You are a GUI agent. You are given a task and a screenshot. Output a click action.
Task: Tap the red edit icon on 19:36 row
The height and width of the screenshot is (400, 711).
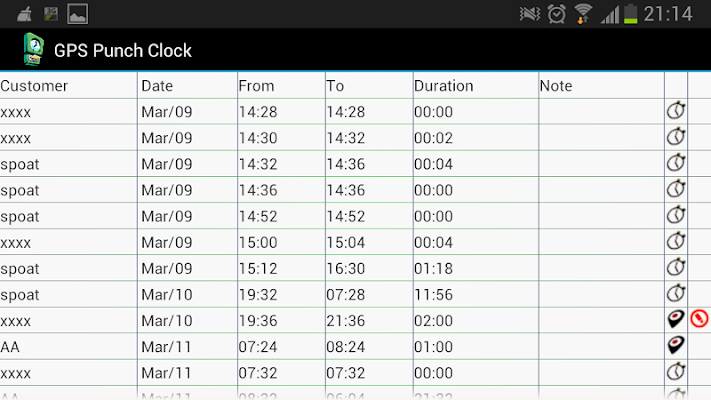point(699,318)
